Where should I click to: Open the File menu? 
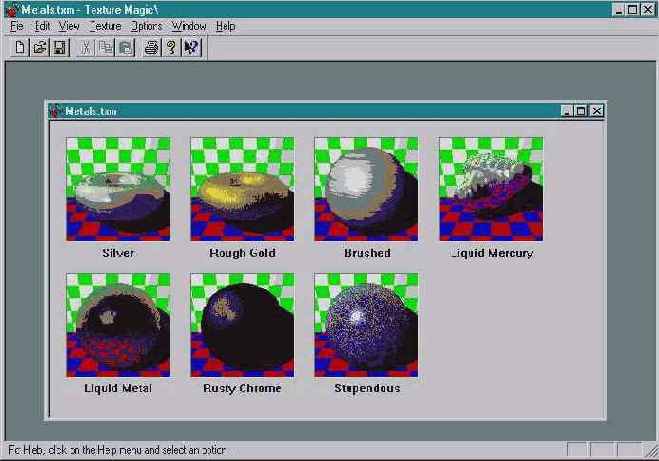(x=17, y=26)
